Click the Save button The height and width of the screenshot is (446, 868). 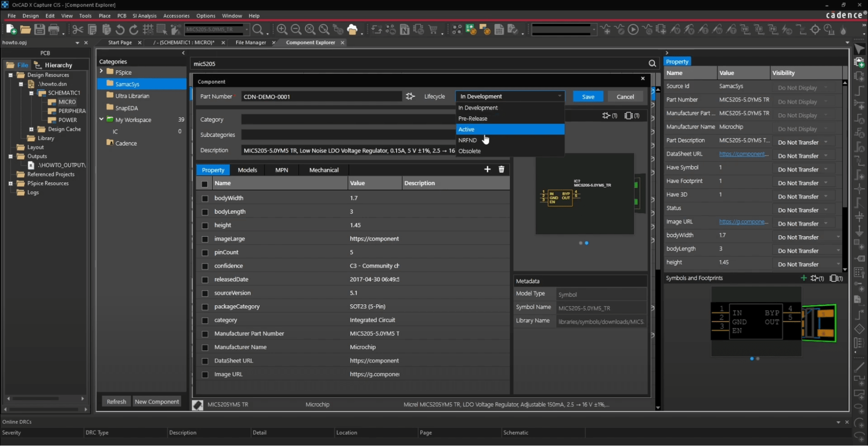(588, 96)
